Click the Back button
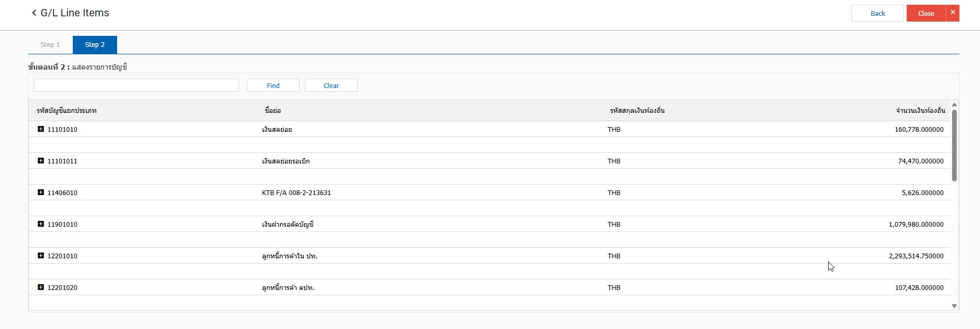The image size is (980, 329). tap(877, 13)
